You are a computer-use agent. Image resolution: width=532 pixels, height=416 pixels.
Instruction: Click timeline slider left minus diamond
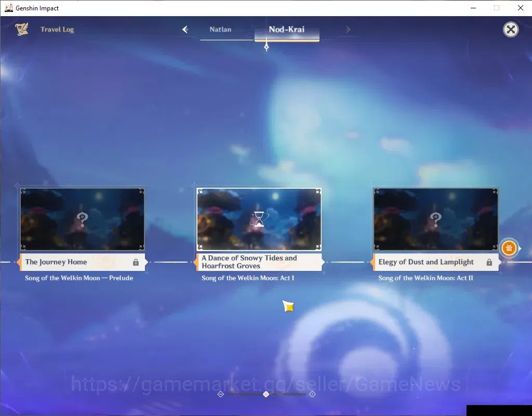(220, 394)
